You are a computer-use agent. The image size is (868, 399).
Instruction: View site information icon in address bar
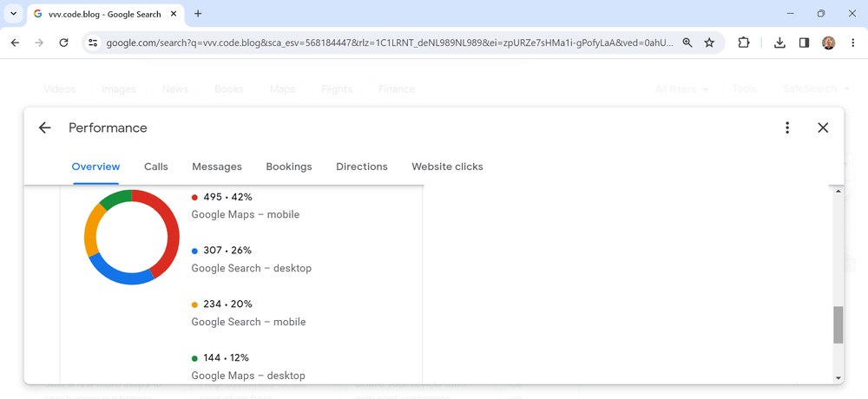[93, 43]
